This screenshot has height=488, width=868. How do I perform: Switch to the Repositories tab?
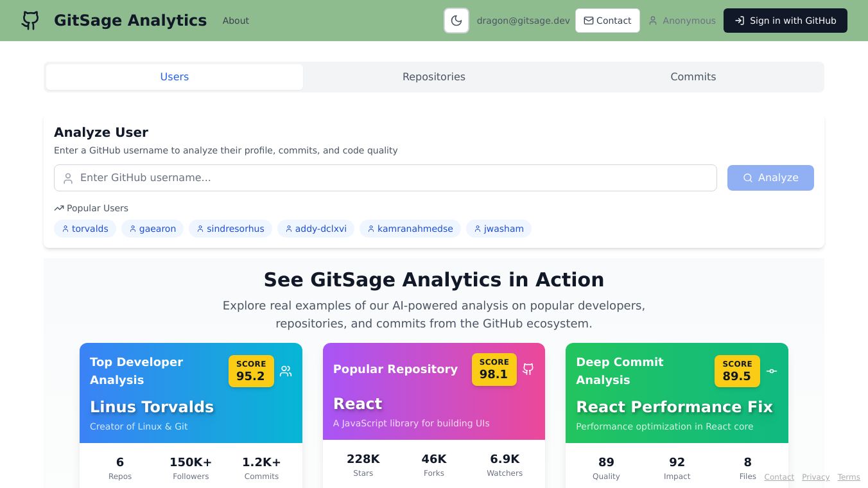click(434, 77)
